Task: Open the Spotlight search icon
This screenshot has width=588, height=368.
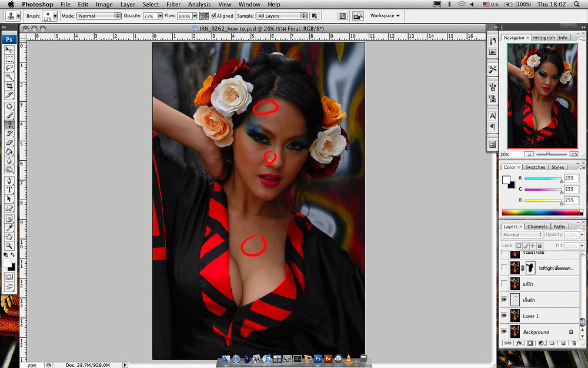Action: click(x=576, y=4)
